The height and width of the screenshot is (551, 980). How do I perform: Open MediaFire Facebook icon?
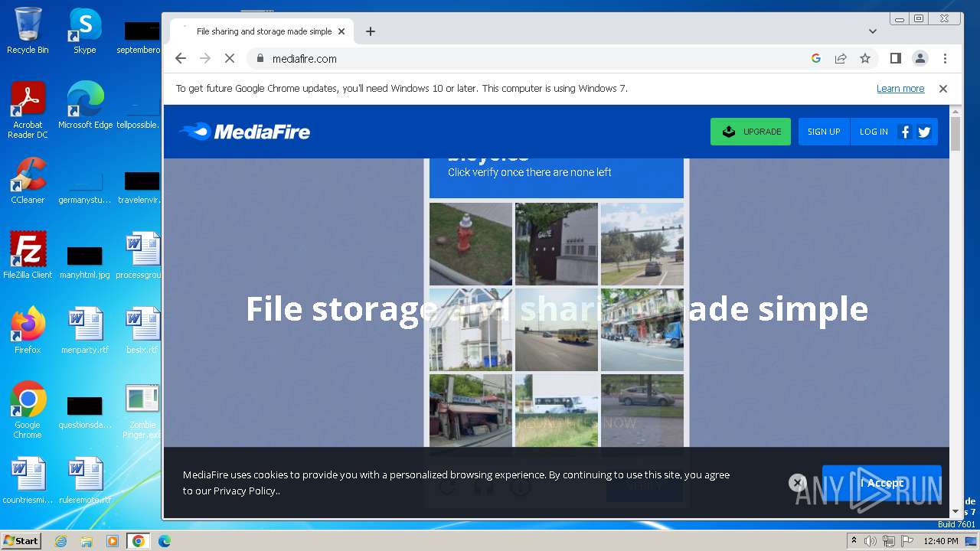905,132
